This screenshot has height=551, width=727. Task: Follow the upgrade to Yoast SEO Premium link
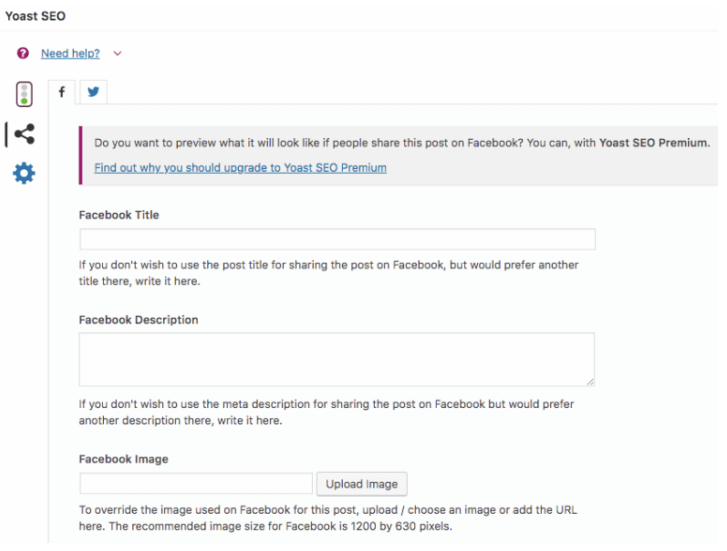coord(240,168)
